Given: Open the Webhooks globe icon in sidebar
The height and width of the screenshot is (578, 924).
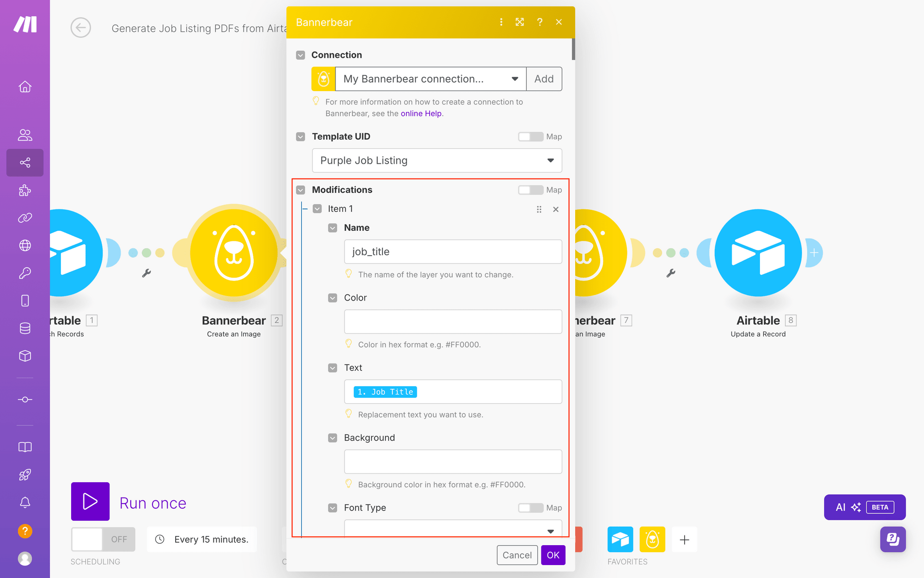Looking at the screenshot, I should pyautogui.click(x=25, y=246).
